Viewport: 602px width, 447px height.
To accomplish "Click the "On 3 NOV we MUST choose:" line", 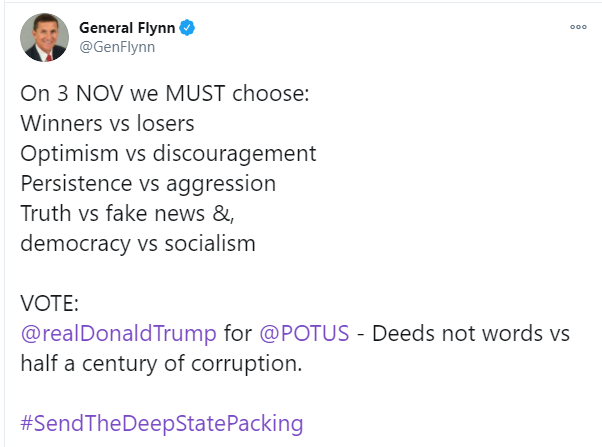I will 165,93.
